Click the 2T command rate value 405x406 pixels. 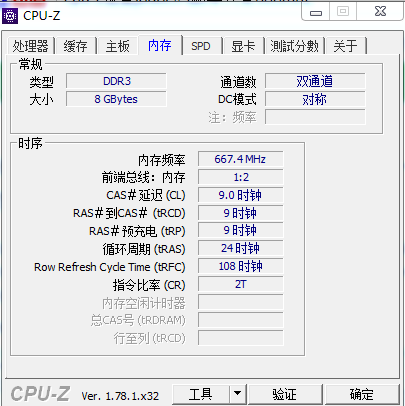coord(240,284)
